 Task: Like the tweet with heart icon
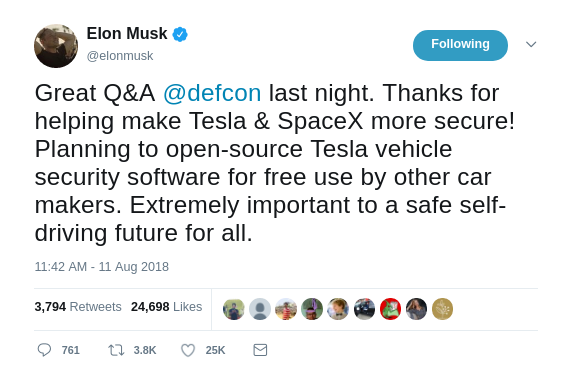point(188,350)
